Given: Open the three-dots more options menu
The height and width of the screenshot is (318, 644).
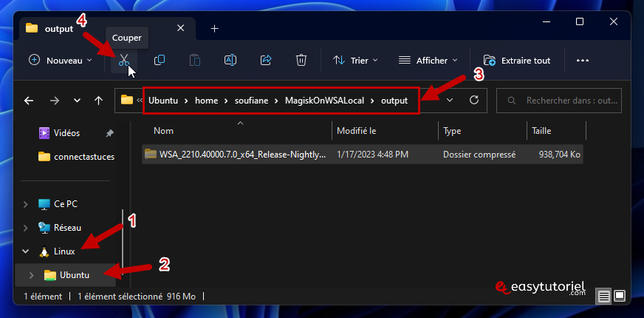Looking at the screenshot, I should click(x=583, y=61).
